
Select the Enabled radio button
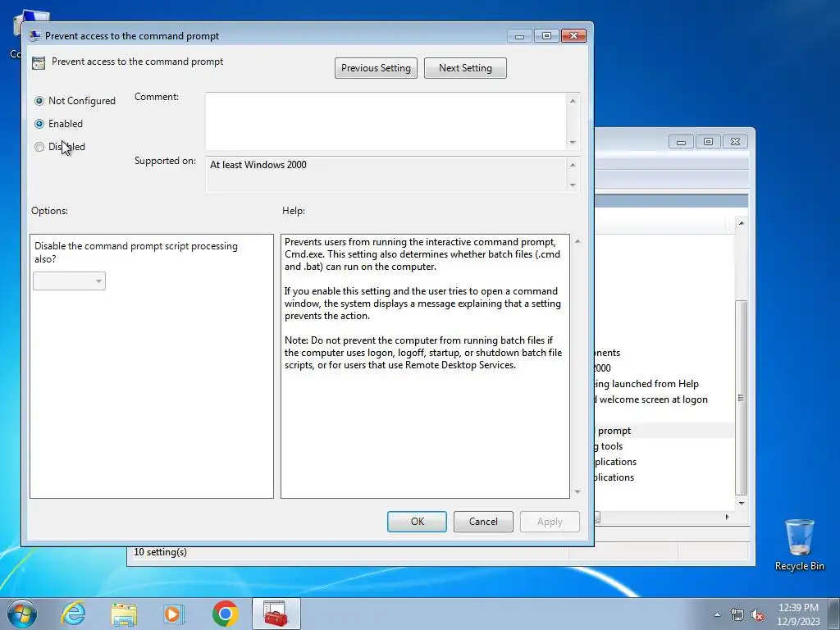pos(39,124)
